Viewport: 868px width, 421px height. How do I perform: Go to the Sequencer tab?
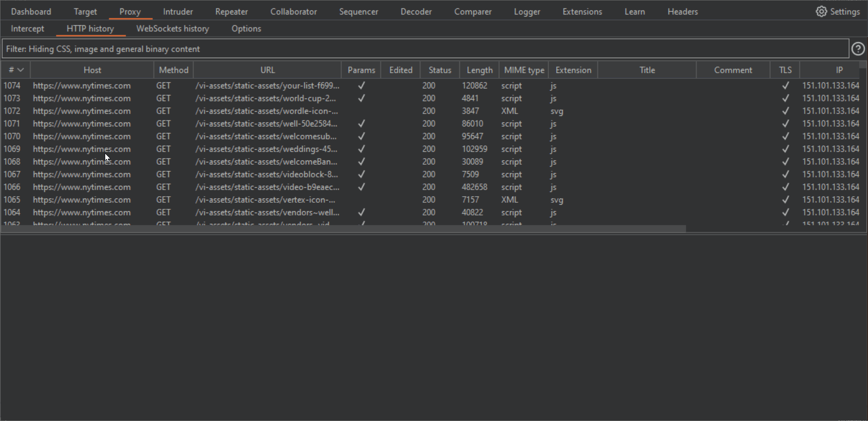(359, 11)
